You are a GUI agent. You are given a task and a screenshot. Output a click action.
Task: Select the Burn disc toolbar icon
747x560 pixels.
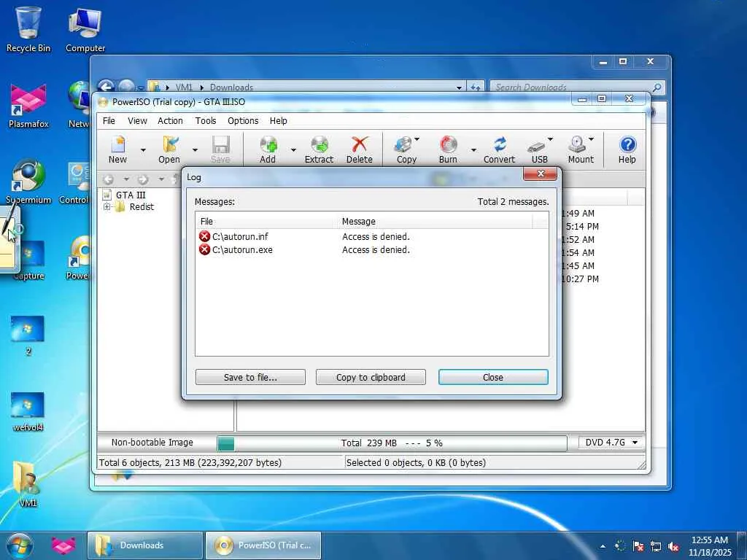448,149
